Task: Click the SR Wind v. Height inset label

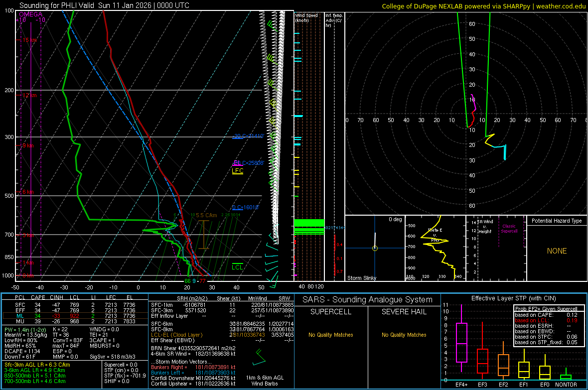Action: (x=485, y=227)
